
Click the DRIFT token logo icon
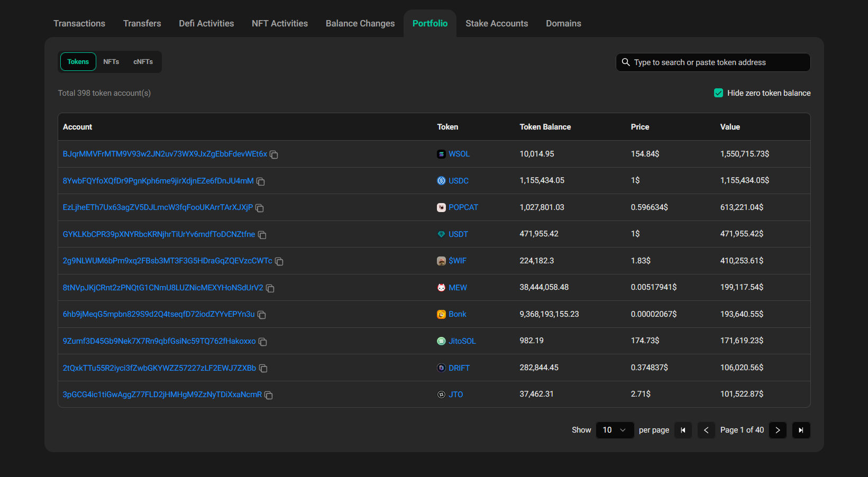click(441, 368)
